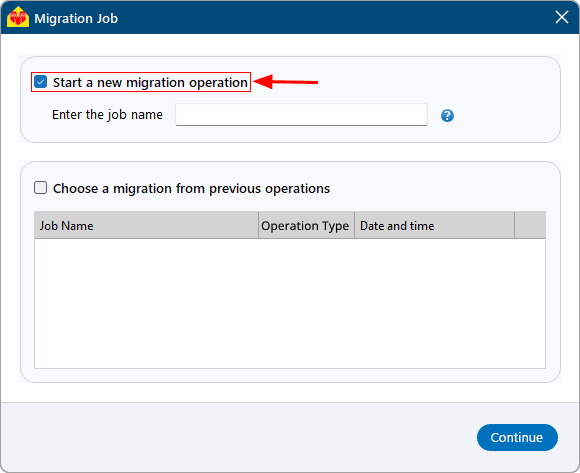The width and height of the screenshot is (580, 473).
Task: Click the blank header after Date and time
Action: (x=530, y=225)
